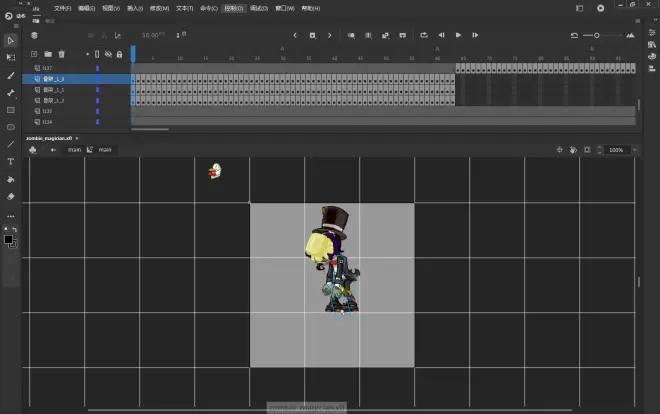Select the Rectangle tool
Viewport: 660px width, 414px height.
tap(11, 110)
